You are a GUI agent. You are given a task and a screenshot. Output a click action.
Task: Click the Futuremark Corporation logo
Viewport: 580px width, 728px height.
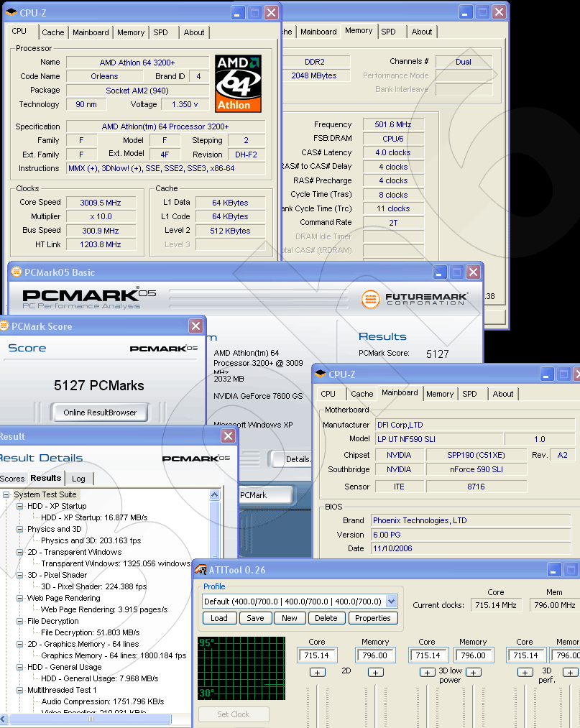[x=414, y=298]
